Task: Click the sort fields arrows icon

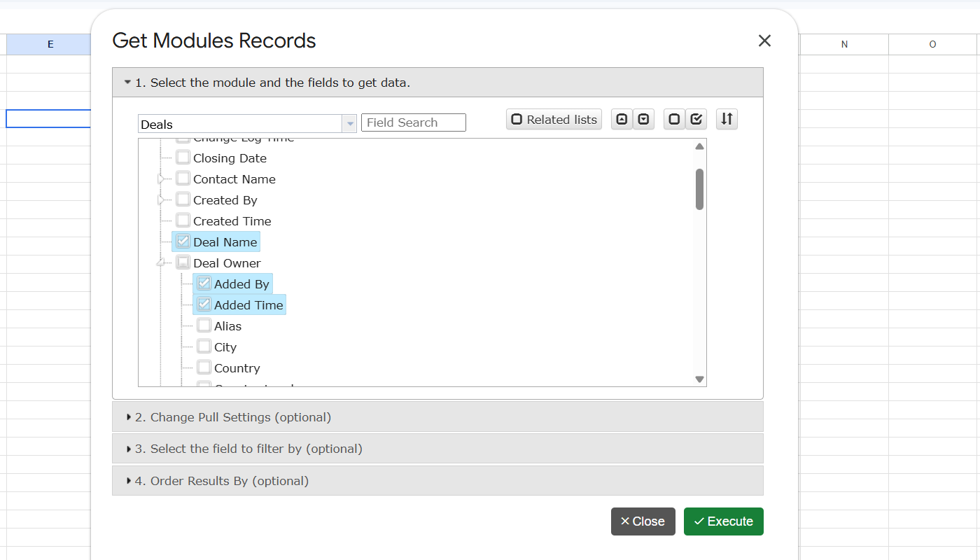Action: pyautogui.click(x=727, y=120)
